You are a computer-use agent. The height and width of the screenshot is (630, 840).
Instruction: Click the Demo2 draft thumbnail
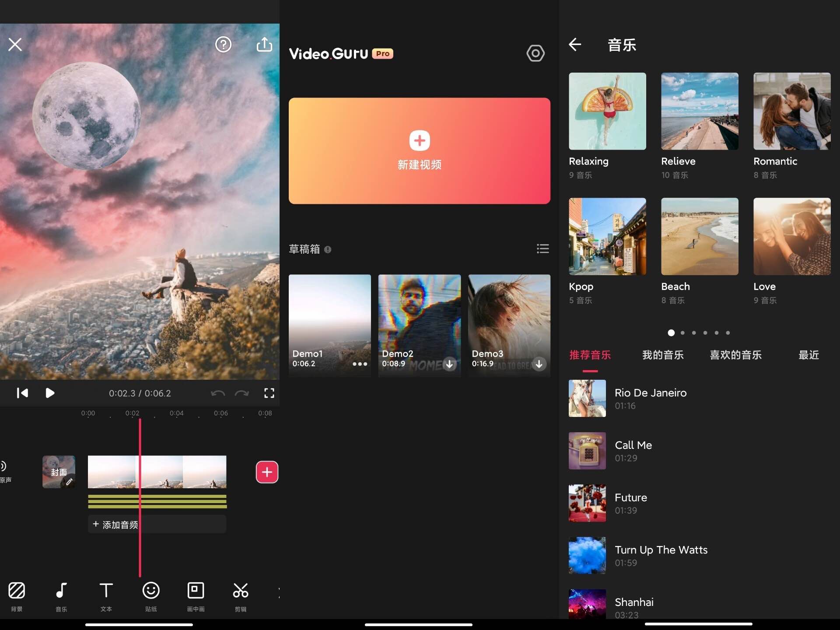click(419, 322)
